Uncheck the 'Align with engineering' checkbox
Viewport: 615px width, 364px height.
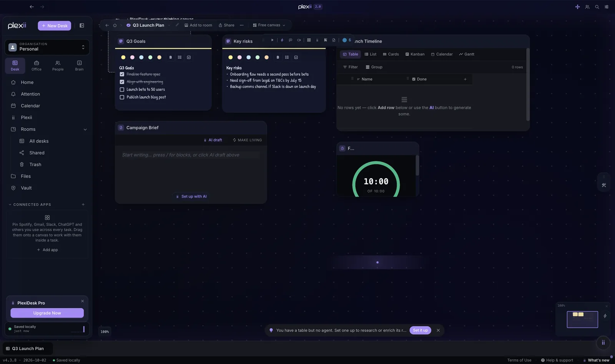click(x=122, y=82)
